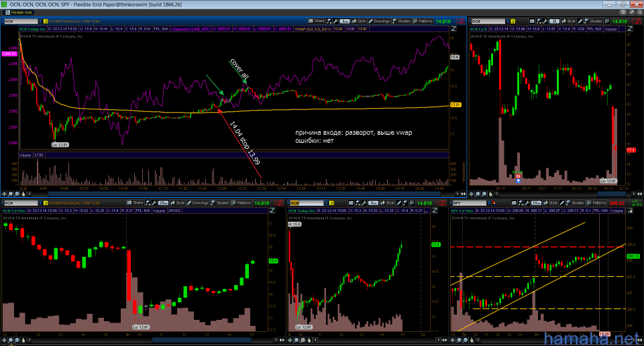The width and height of the screenshot is (644, 346).
Task: Click the drawings pencil icon in SPY chart
Action: tap(562, 203)
